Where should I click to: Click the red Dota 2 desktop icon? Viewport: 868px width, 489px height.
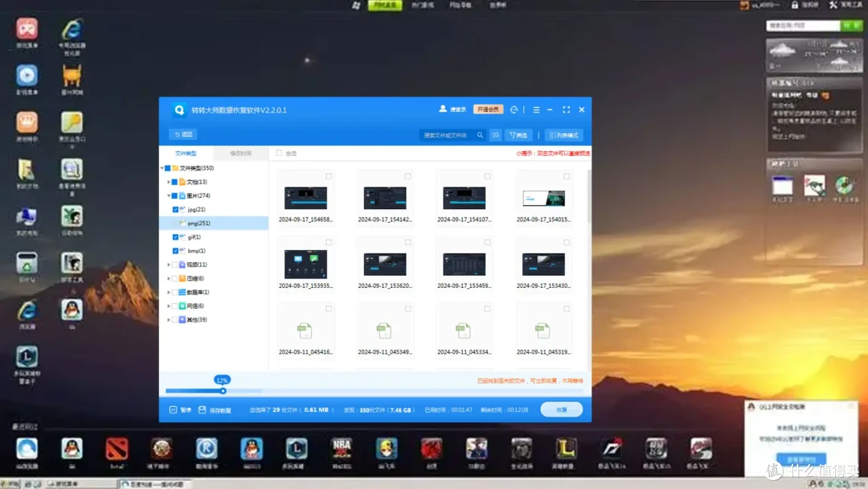117,449
